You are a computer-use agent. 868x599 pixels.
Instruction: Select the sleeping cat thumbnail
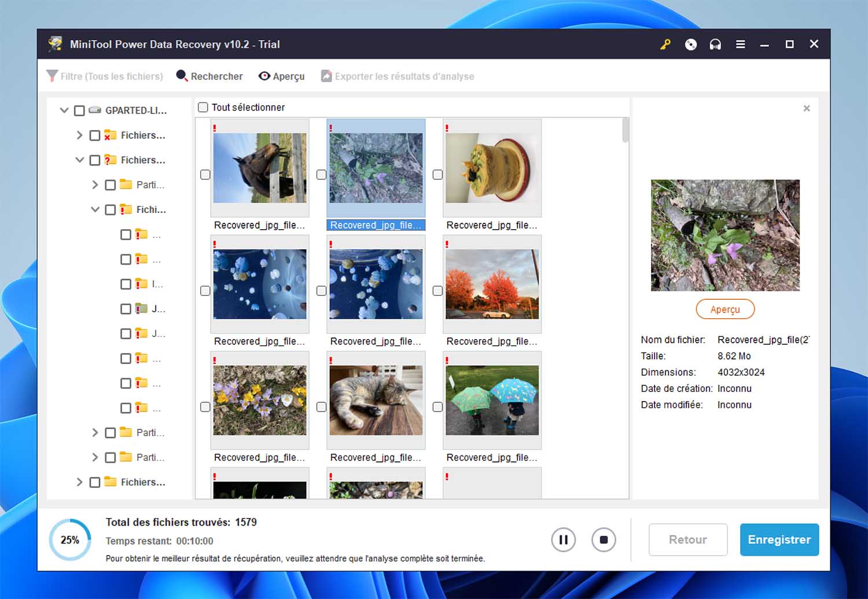(x=376, y=400)
